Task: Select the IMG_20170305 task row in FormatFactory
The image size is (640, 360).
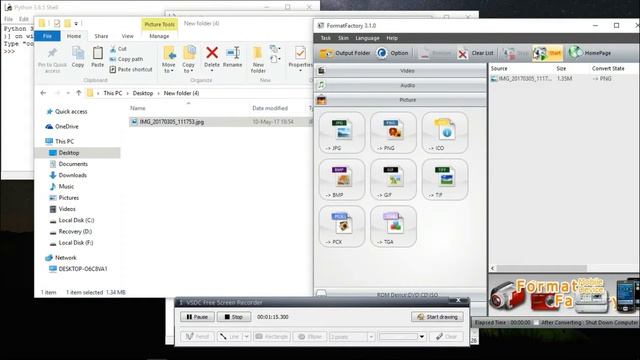Action: click(x=563, y=79)
